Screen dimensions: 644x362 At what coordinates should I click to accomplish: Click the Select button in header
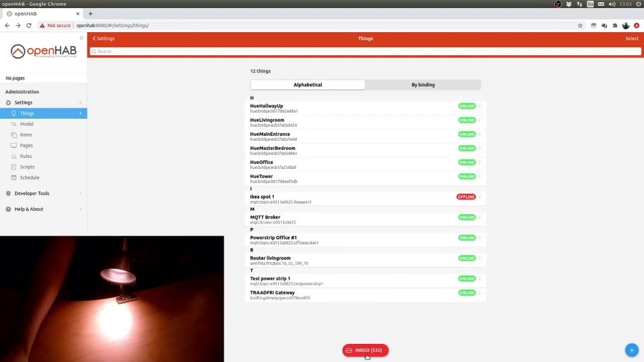tap(631, 39)
